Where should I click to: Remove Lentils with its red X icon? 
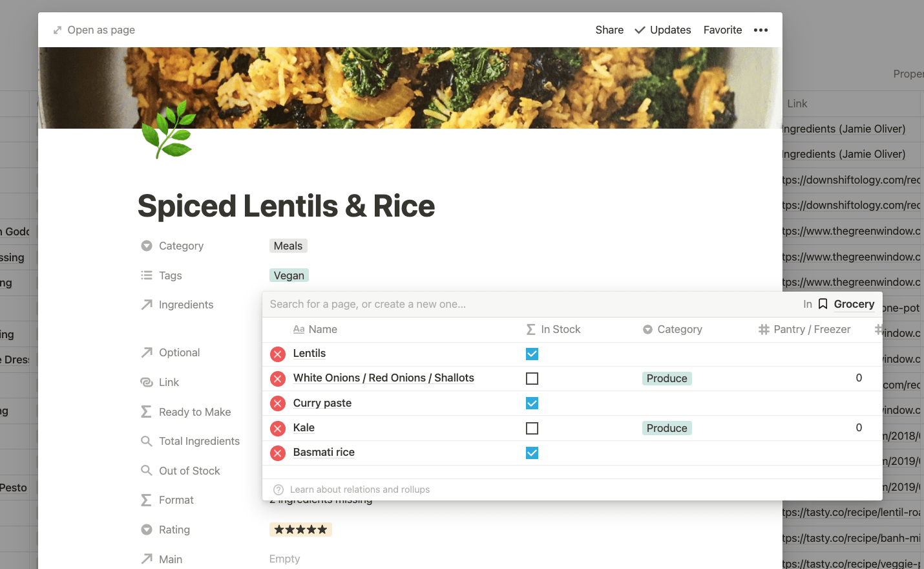point(278,354)
